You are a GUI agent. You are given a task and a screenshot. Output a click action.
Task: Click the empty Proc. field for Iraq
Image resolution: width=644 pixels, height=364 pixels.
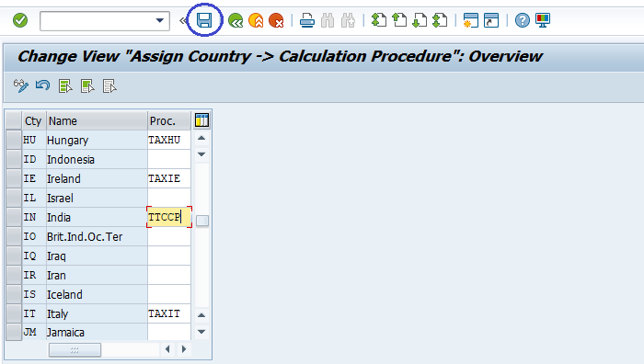169,256
